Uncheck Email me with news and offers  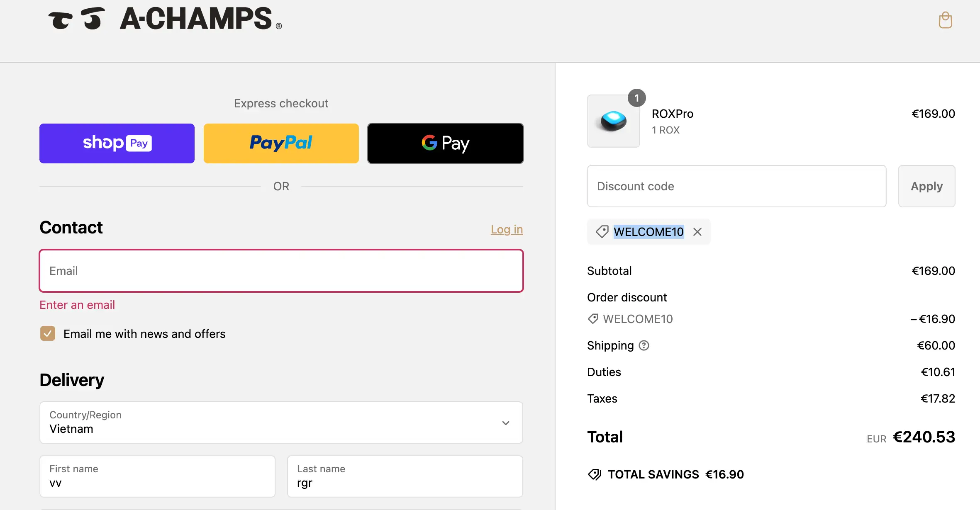[48, 333]
